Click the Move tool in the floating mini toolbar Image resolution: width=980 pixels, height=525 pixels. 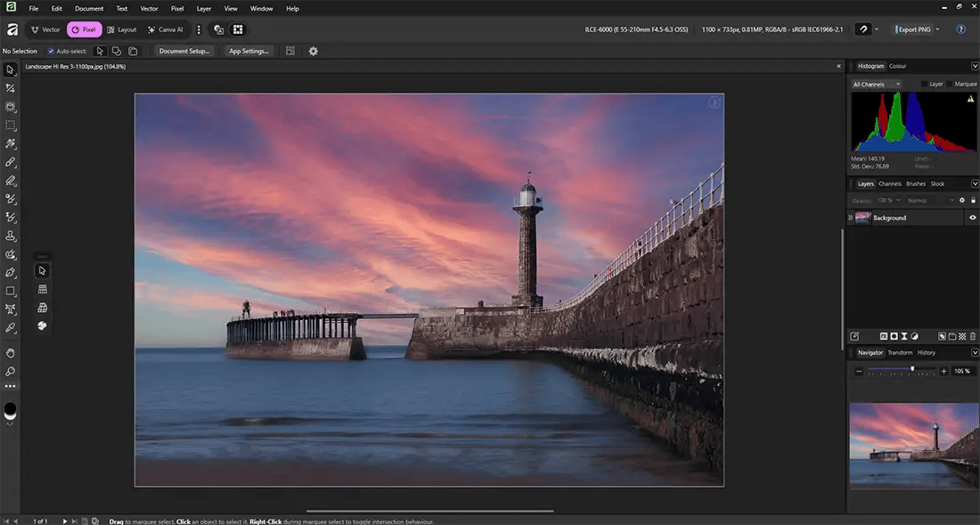click(x=42, y=271)
